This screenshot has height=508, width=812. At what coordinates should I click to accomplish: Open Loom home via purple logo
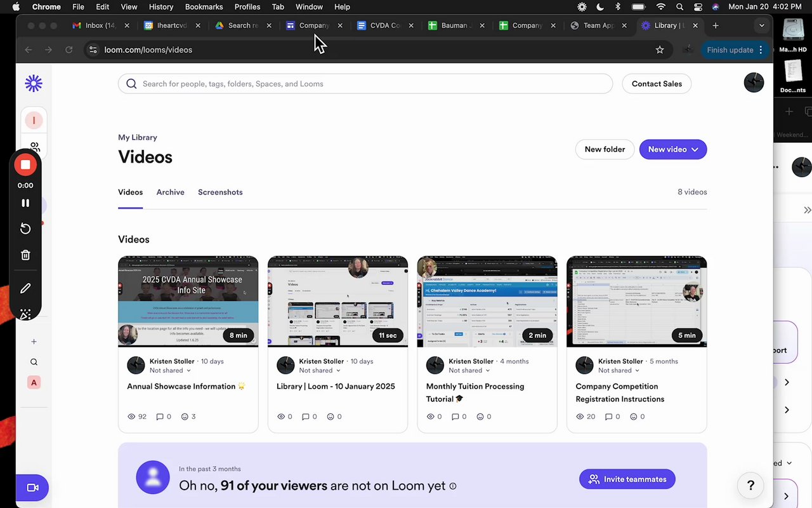coord(34,83)
